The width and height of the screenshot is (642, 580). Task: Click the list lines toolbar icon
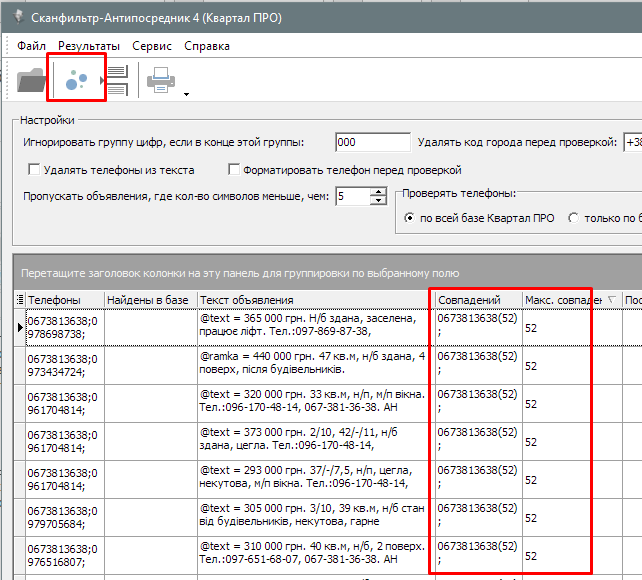(119, 81)
